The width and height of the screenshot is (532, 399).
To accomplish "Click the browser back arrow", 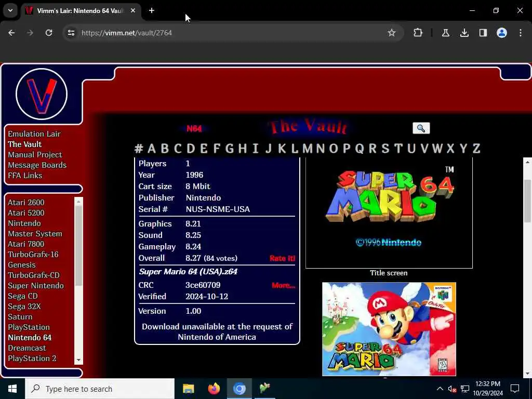I will [x=11, y=33].
